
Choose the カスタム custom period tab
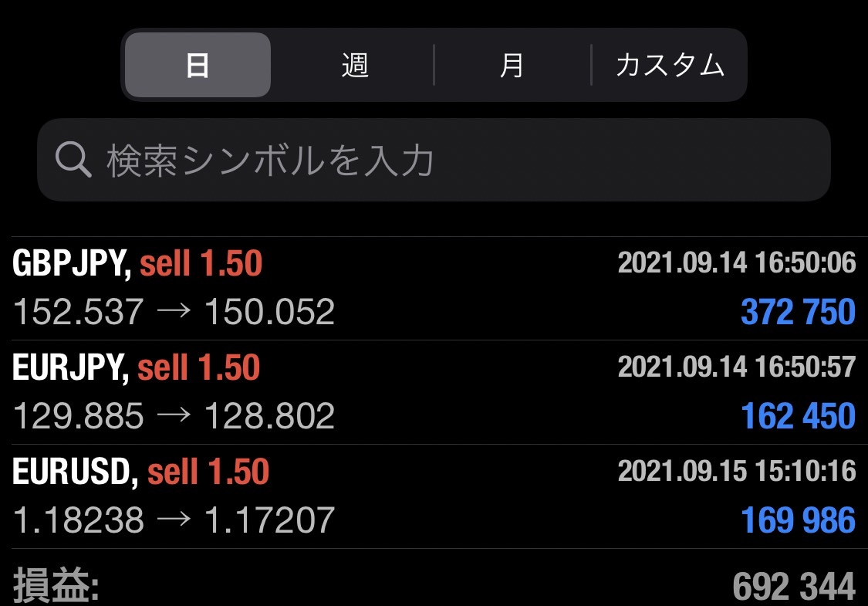click(x=670, y=66)
